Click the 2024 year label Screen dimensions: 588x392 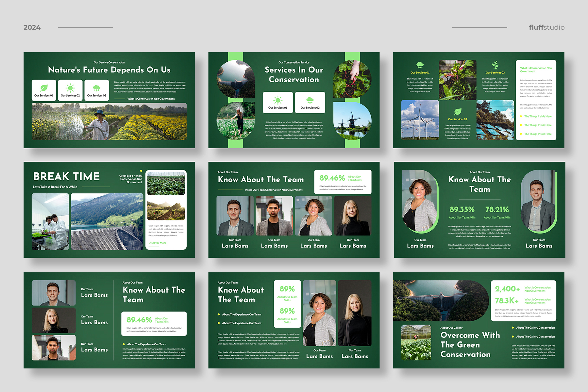point(32,27)
